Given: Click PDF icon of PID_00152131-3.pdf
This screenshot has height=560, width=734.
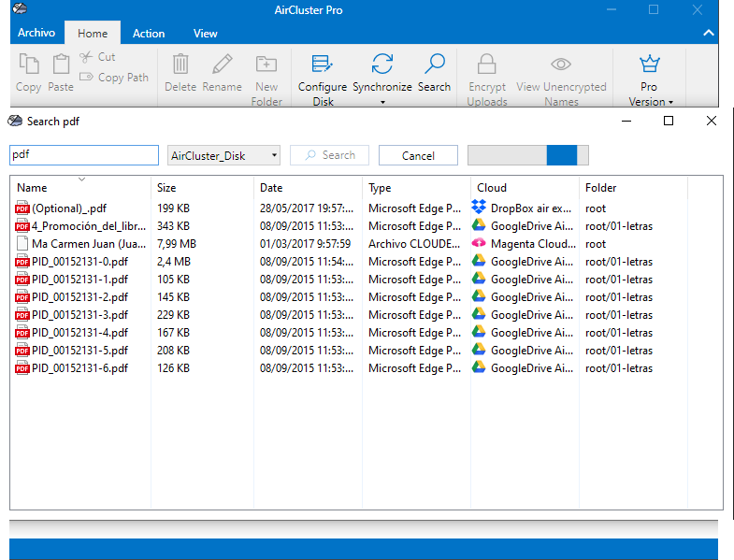Looking at the screenshot, I should click(22, 315).
